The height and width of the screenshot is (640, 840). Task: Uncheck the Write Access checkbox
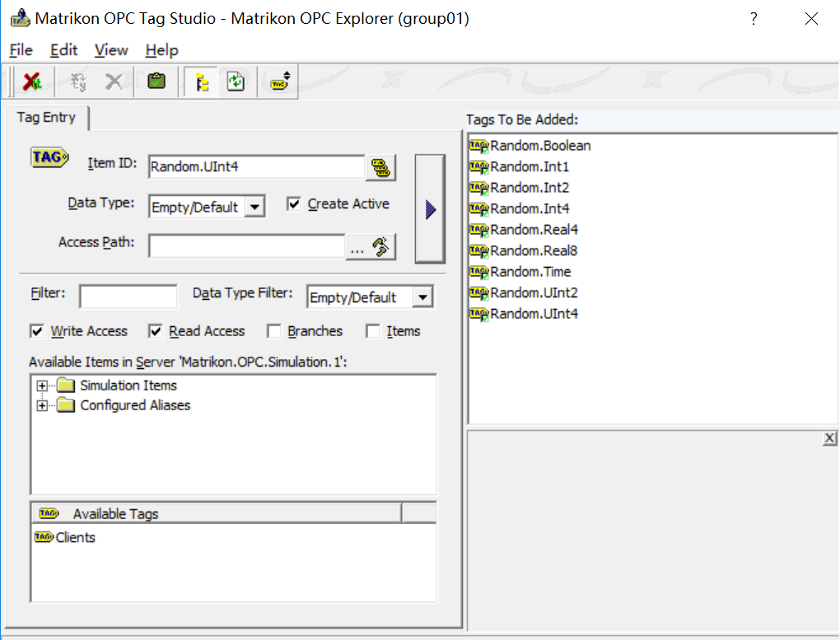pos(37,331)
